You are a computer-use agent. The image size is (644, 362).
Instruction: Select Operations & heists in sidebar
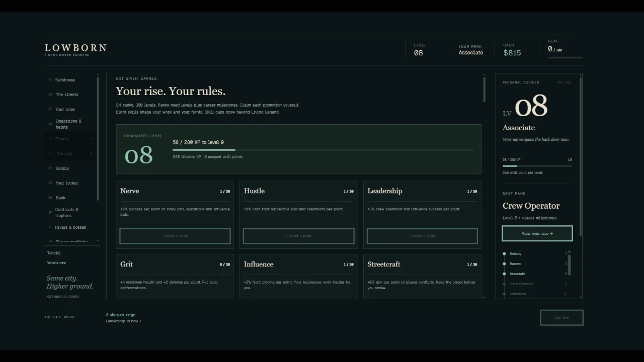click(x=70, y=124)
